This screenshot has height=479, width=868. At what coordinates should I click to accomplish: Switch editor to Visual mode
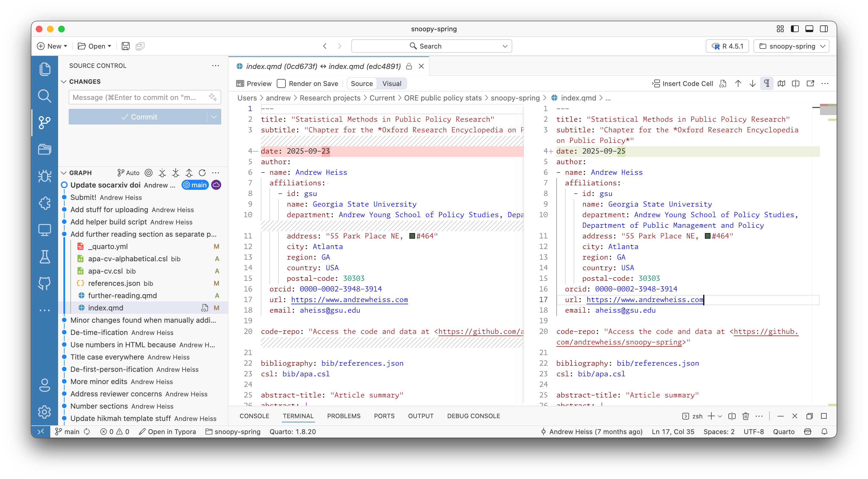pyautogui.click(x=392, y=83)
